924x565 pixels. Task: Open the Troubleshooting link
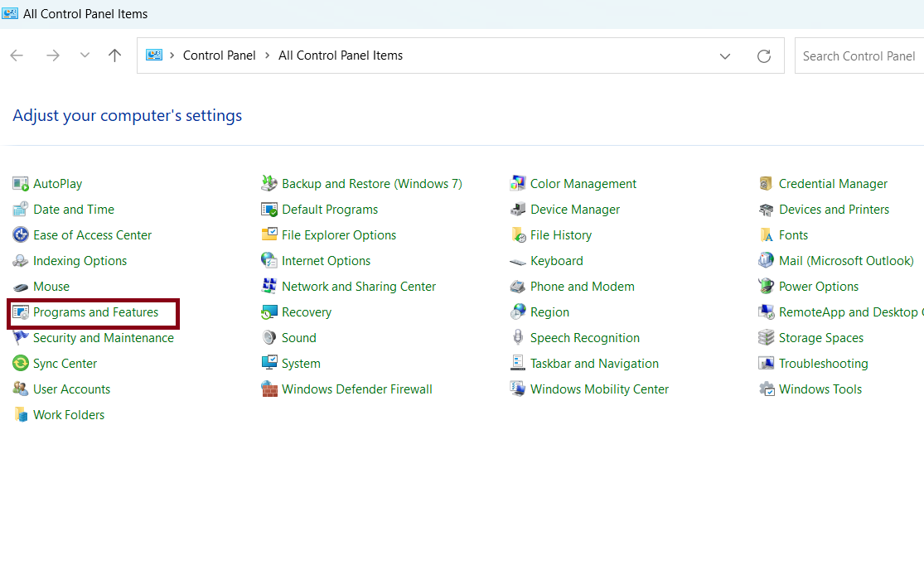pyautogui.click(x=823, y=364)
